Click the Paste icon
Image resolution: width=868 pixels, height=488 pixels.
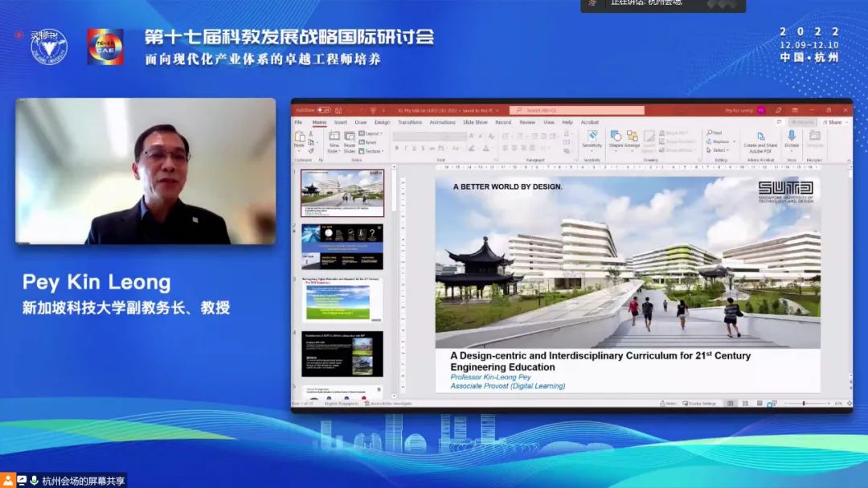coord(300,138)
